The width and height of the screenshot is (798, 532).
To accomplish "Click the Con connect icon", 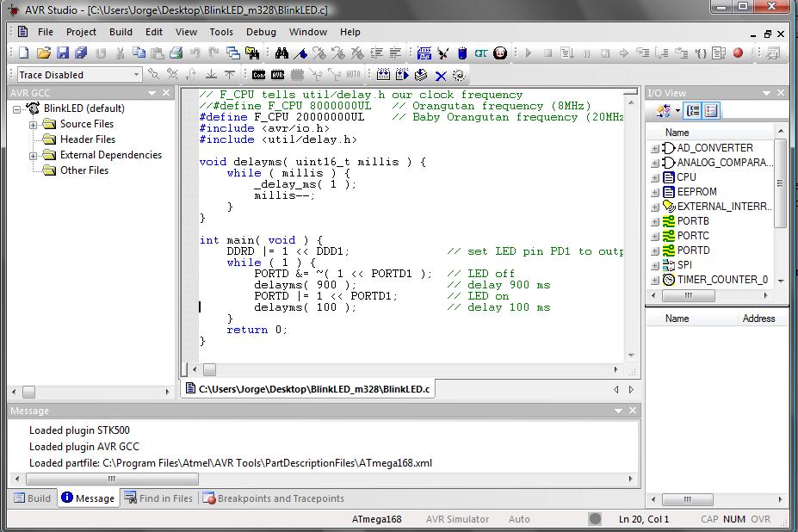I will 258,75.
